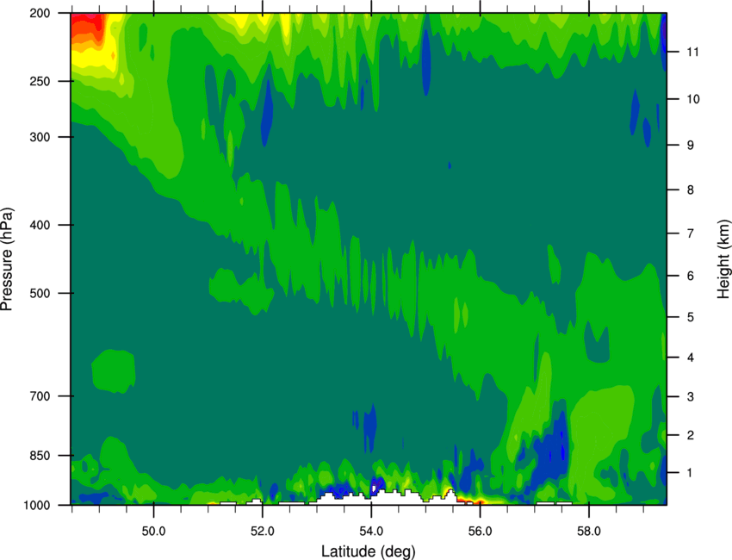
Task: Click the 9 km height tick label
Action: (x=691, y=145)
